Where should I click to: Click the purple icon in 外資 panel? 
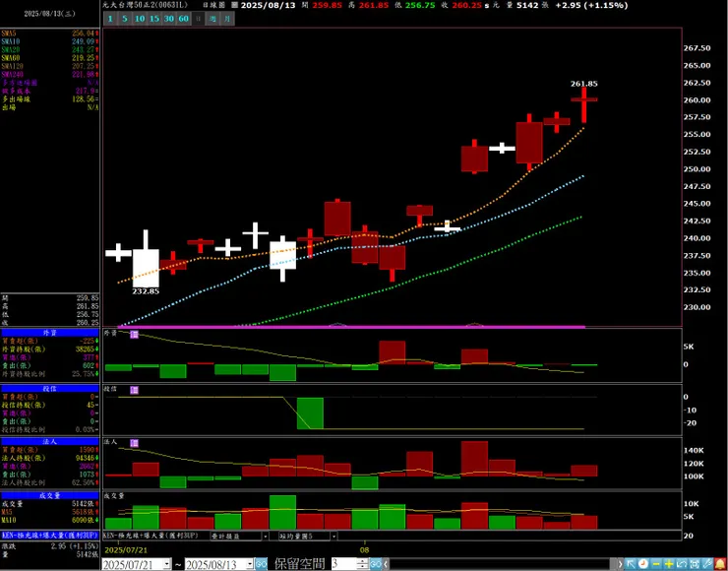click(x=134, y=335)
